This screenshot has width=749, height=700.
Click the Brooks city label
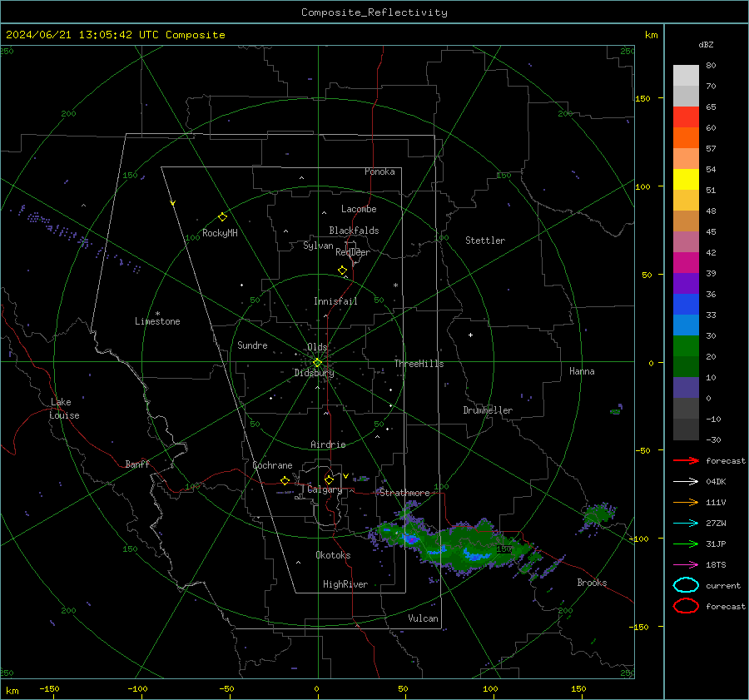coord(592,583)
